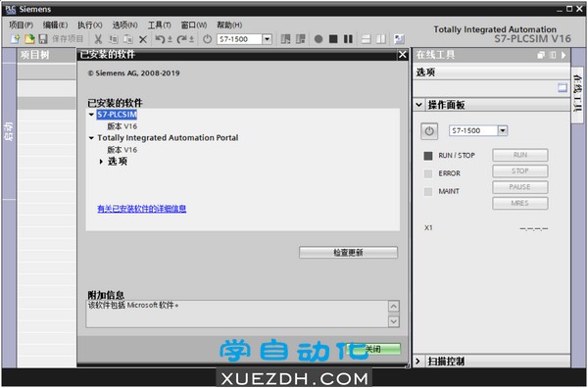588x388 pixels.
Task: Open the S7-1500 dropdown in the 操作面板 panel
Action: 503,130
